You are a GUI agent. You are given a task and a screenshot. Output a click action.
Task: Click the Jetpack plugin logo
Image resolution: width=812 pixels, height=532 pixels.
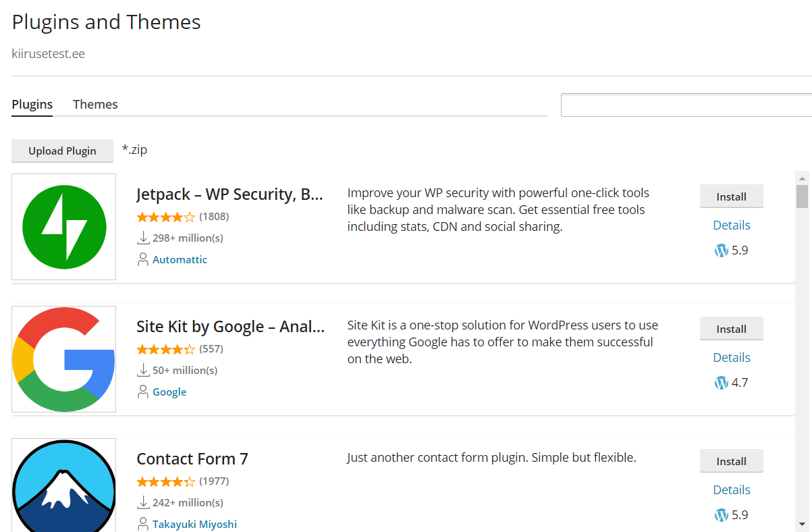point(63,226)
